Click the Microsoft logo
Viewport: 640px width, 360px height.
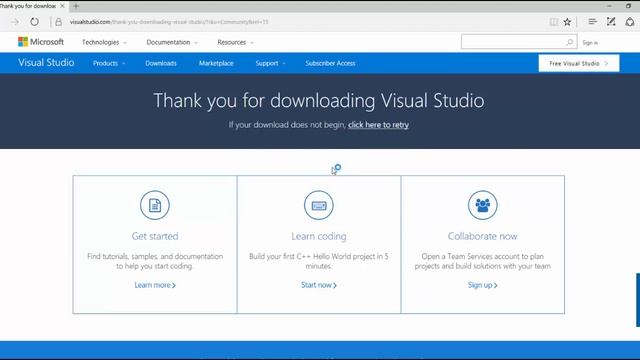point(41,42)
